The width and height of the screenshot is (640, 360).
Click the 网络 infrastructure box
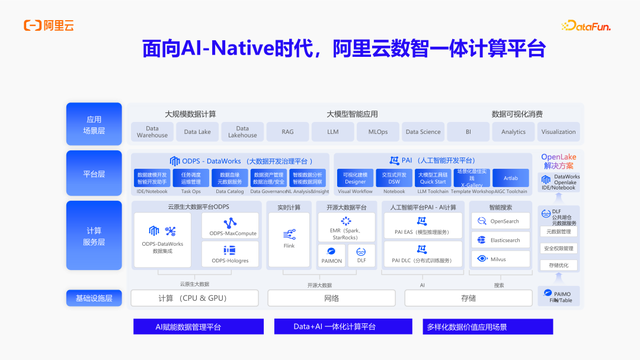pyautogui.click(x=331, y=298)
